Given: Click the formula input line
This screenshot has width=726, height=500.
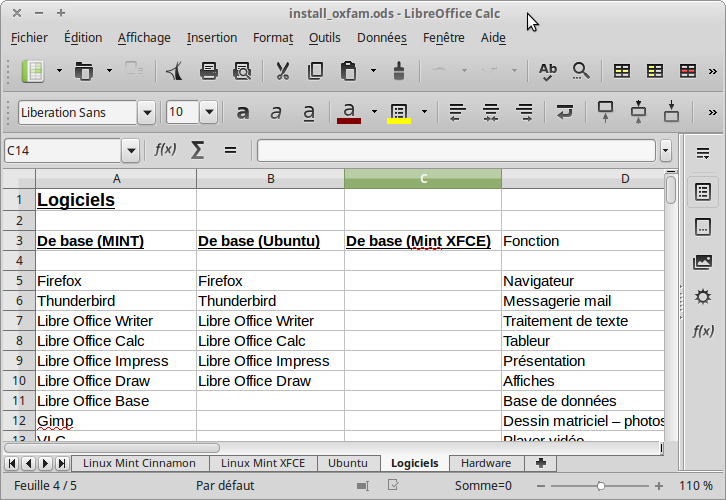Looking at the screenshot, I should pyautogui.click(x=456, y=151).
